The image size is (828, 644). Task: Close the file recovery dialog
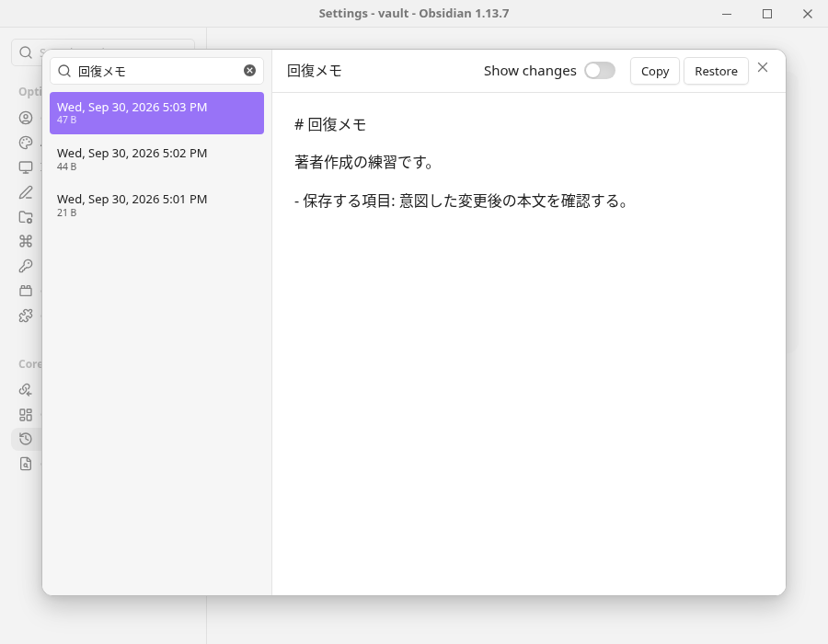pyautogui.click(x=763, y=67)
